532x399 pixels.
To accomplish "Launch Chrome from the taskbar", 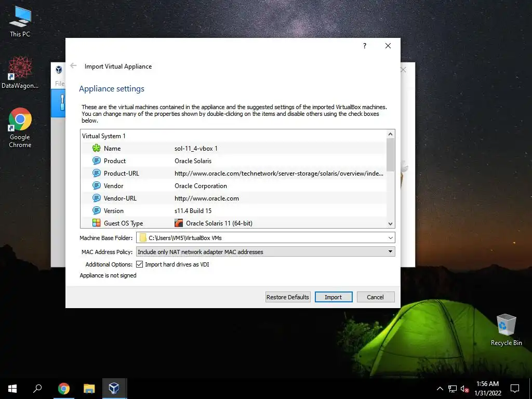I will (64, 389).
